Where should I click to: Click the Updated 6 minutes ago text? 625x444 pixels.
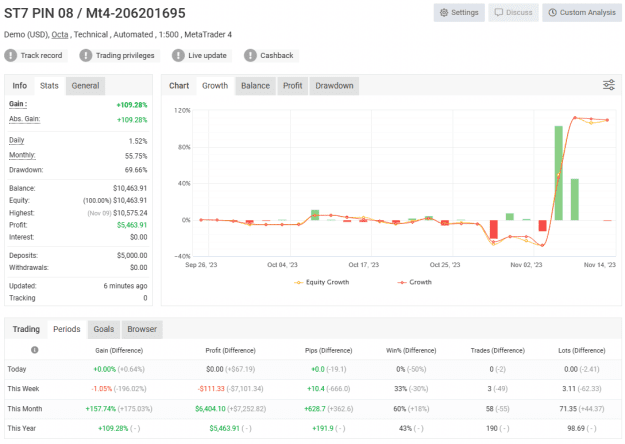tap(125, 286)
